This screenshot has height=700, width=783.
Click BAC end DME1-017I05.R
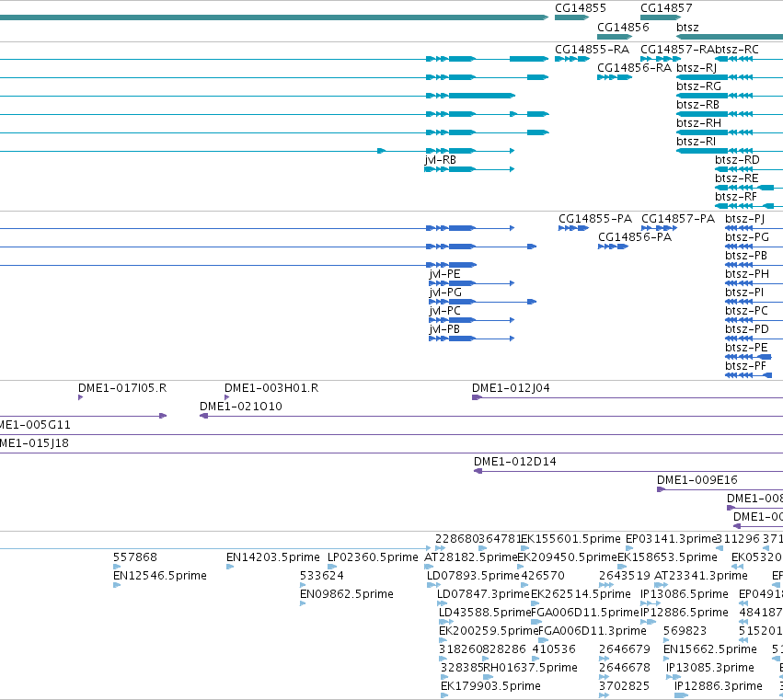122,388
